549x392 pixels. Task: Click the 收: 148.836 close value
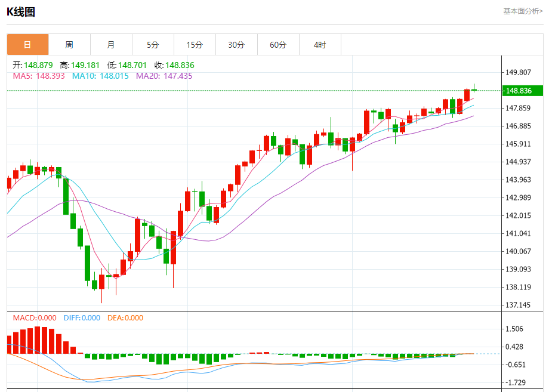174,65
